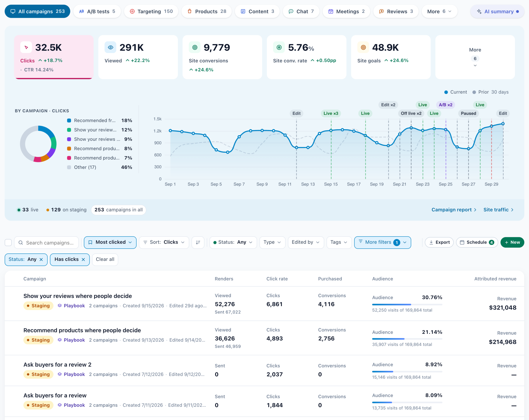Remove the Has clicks filter chip
Screen dimensions: 529x420
[83, 259]
